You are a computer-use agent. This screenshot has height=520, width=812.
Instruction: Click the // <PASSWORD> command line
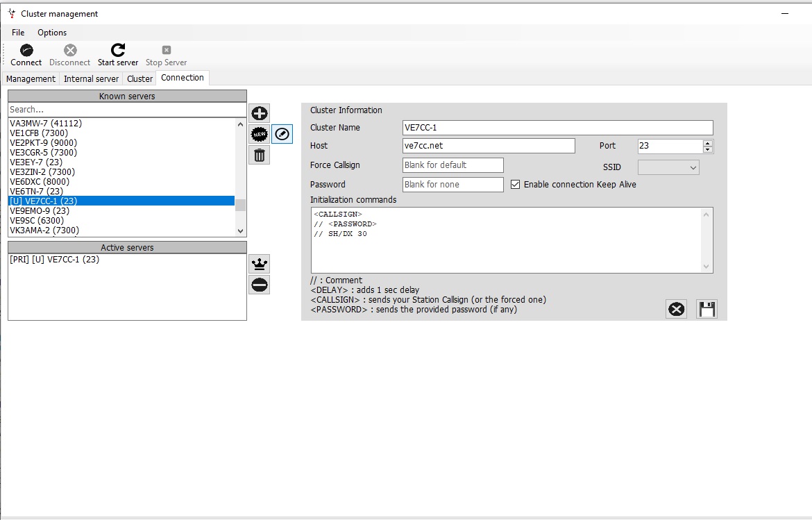pyautogui.click(x=345, y=224)
